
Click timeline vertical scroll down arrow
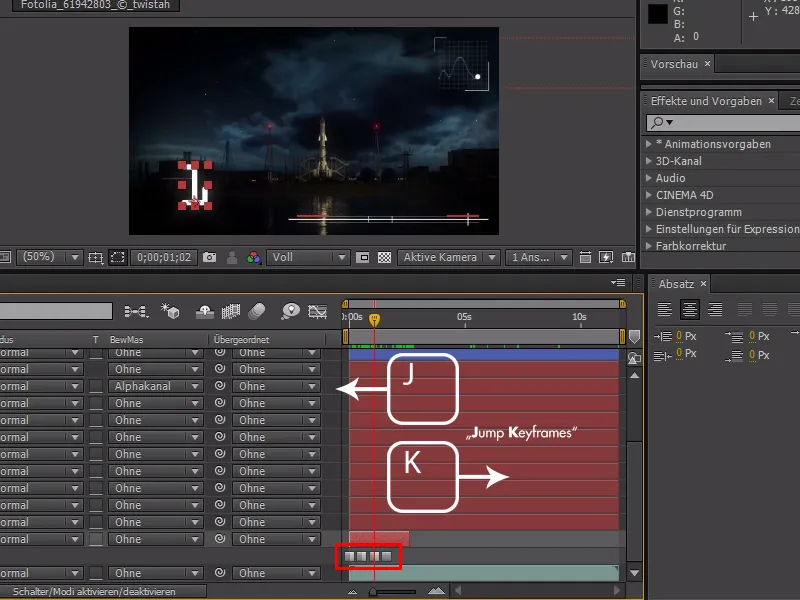[x=634, y=573]
